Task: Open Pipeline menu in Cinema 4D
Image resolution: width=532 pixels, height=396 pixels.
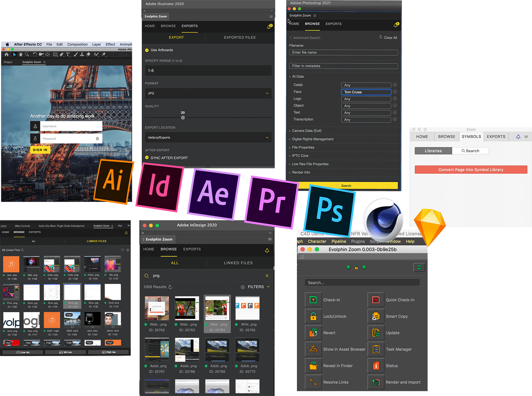Action: pos(339,241)
